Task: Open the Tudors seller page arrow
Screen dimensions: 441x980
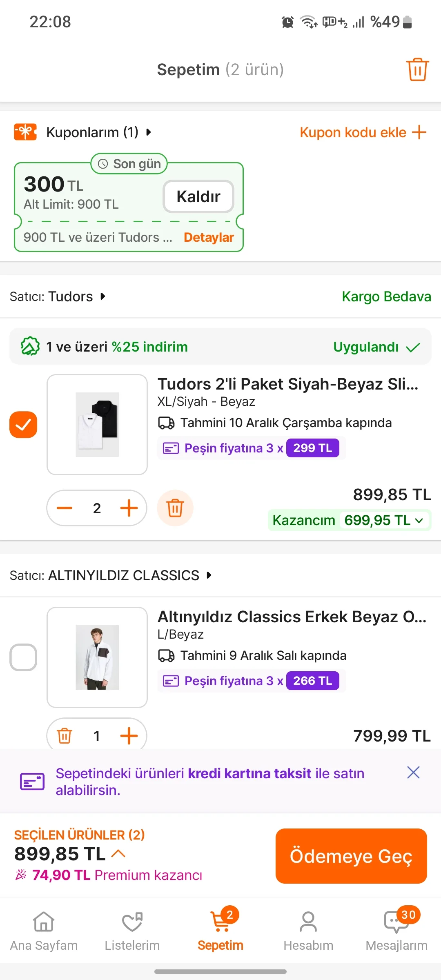Action: (103, 296)
